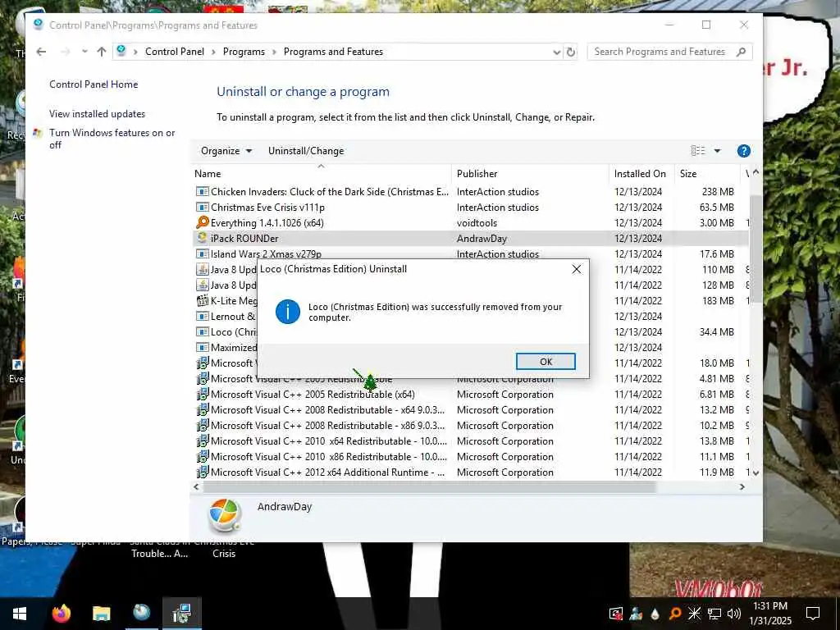Viewport: 840px width, 630px height.
Task: Open Firefox from the taskbar
Action: coord(61,614)
